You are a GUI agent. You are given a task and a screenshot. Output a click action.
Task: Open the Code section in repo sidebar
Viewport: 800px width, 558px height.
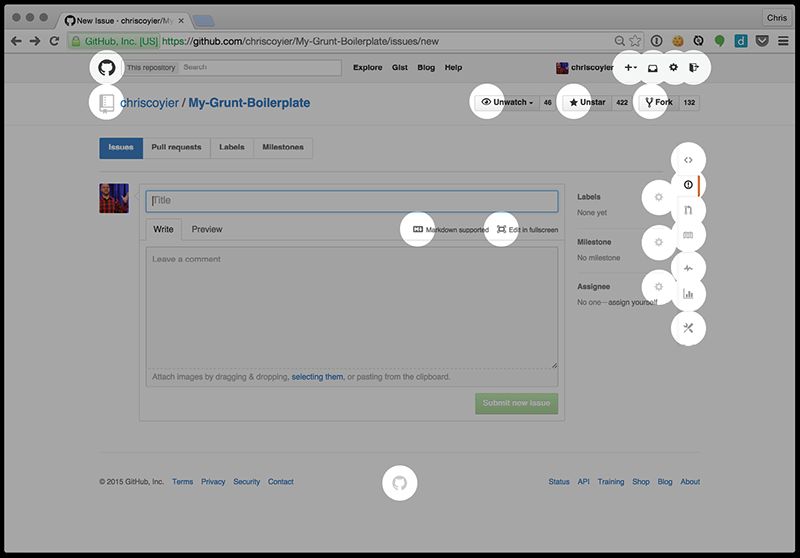pos(688,160)
